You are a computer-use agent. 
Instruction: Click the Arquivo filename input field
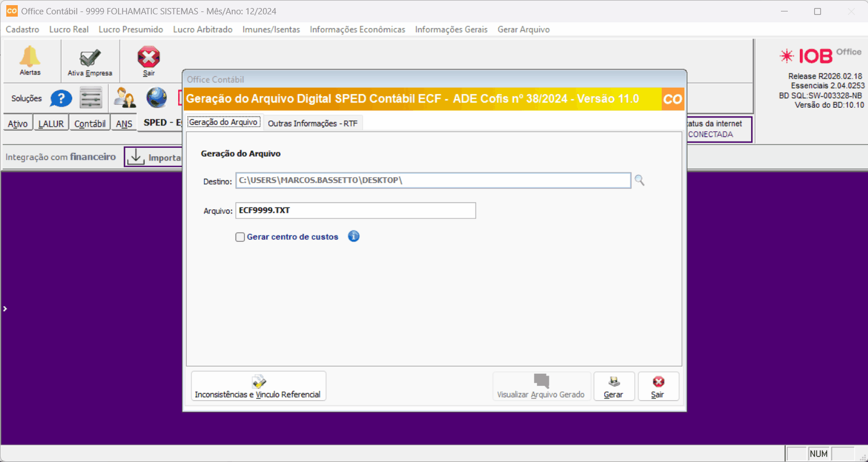[355, 210]
